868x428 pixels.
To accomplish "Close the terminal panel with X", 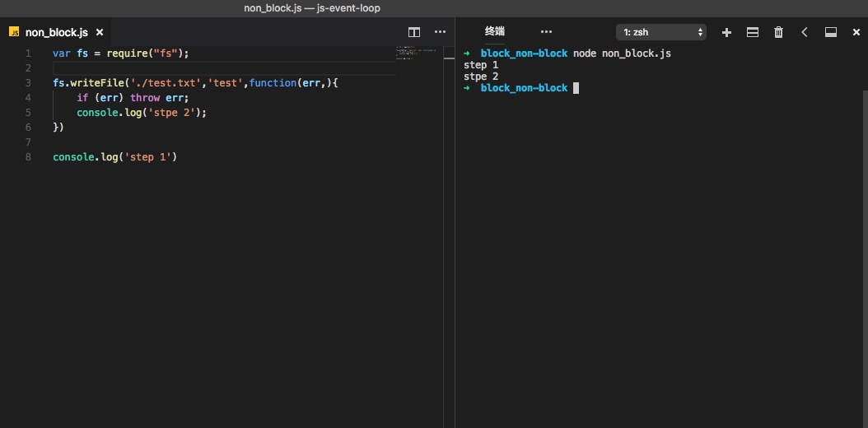I will click(x=856, y=33).
